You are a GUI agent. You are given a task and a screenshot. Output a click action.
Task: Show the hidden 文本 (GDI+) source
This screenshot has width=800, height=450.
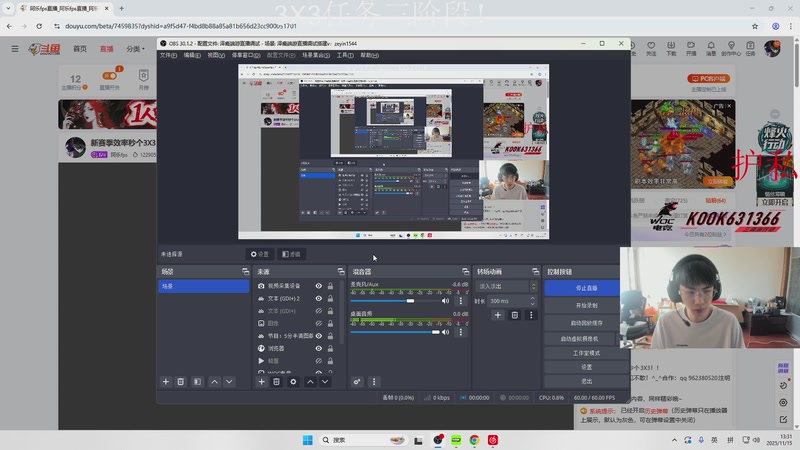pos(318,311)
